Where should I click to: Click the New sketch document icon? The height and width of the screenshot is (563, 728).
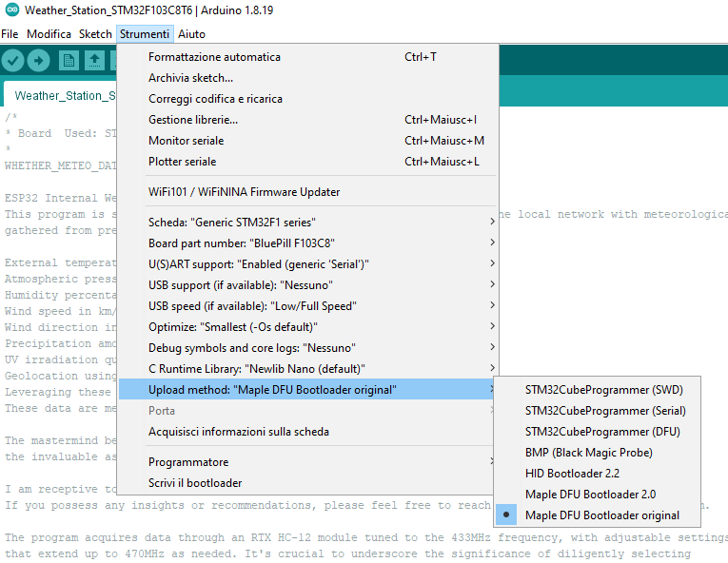69,60
